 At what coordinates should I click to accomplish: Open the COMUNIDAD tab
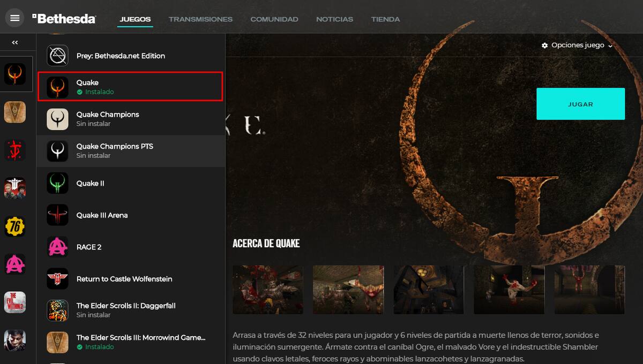[x=274, y=19]
